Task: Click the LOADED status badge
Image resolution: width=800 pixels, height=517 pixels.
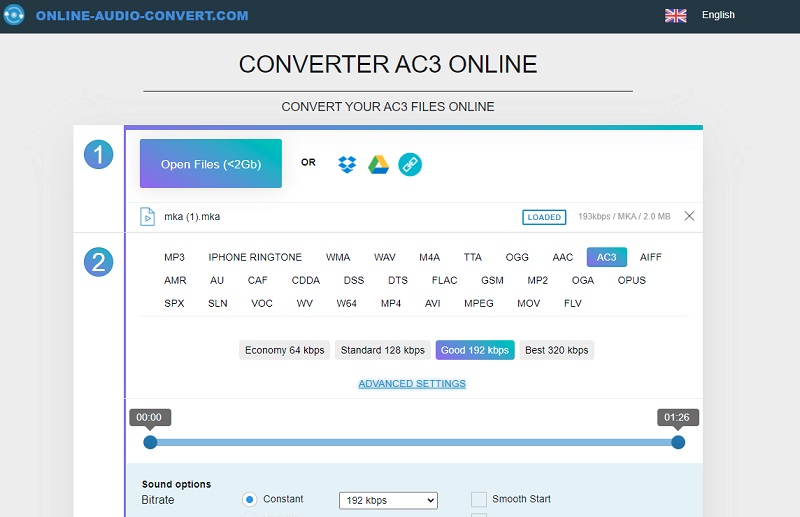Action: (x=544, y=217)
